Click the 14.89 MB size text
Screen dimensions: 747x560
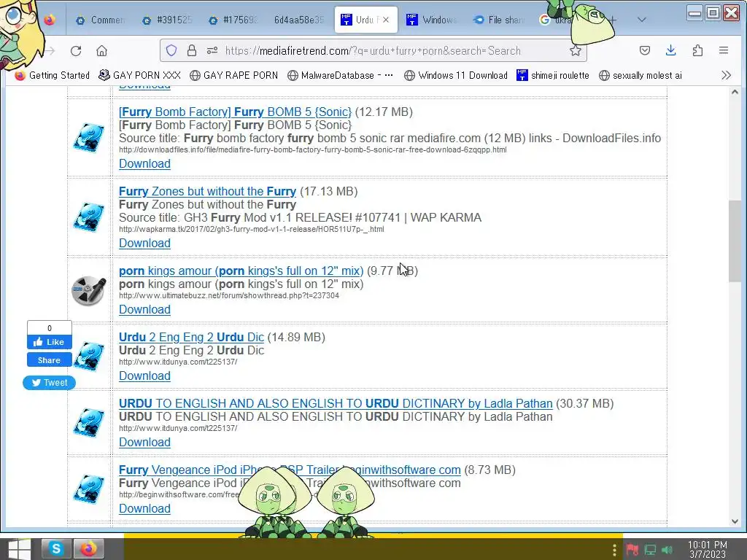point(296,337)
